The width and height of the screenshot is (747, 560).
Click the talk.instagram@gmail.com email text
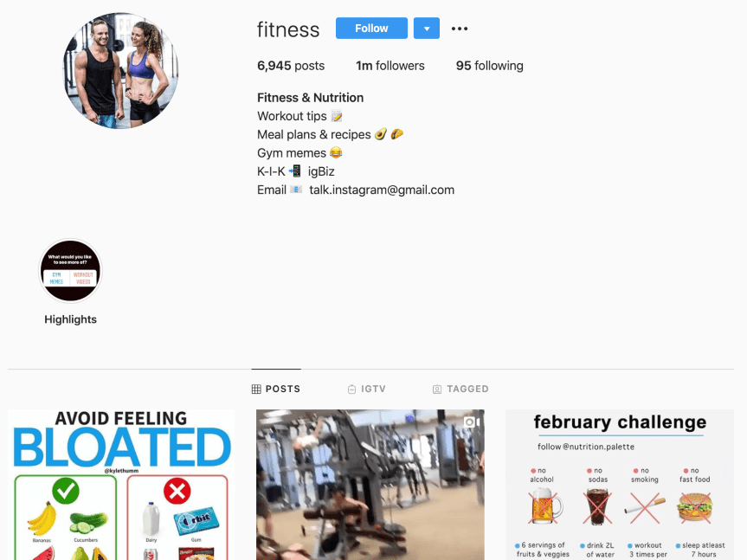coord(382,190)
